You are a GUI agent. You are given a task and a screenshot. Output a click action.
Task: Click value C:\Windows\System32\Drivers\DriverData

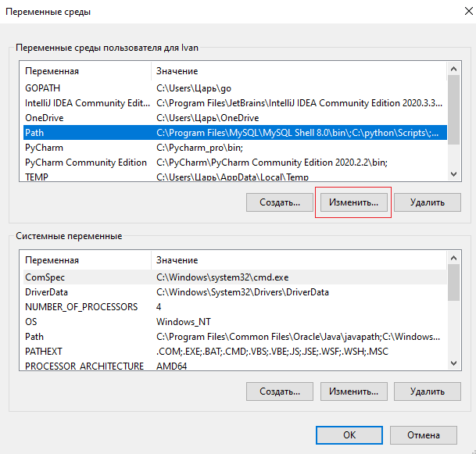pyautogui.click(x=242, y=292)
